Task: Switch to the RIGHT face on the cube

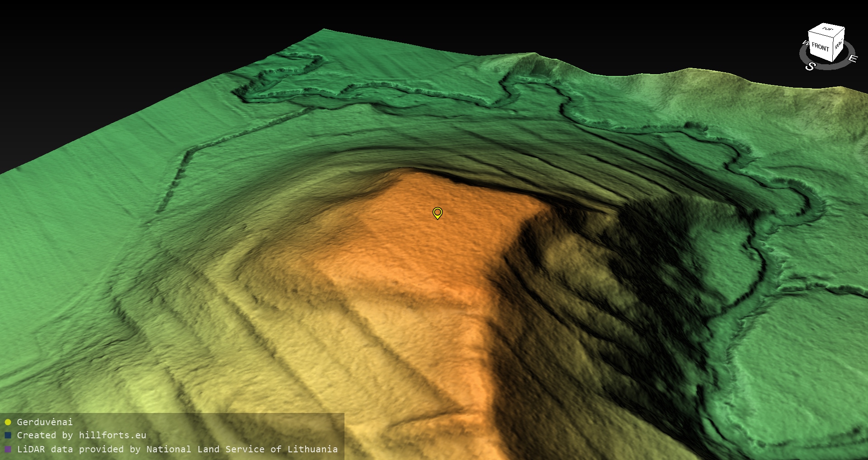Action: pos(839,44)
